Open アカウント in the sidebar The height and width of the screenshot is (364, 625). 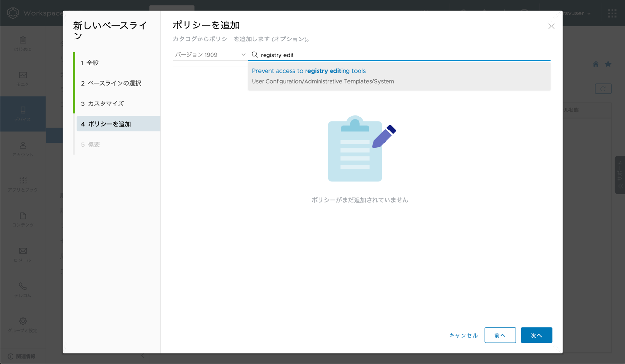click(x=23, y=149)
